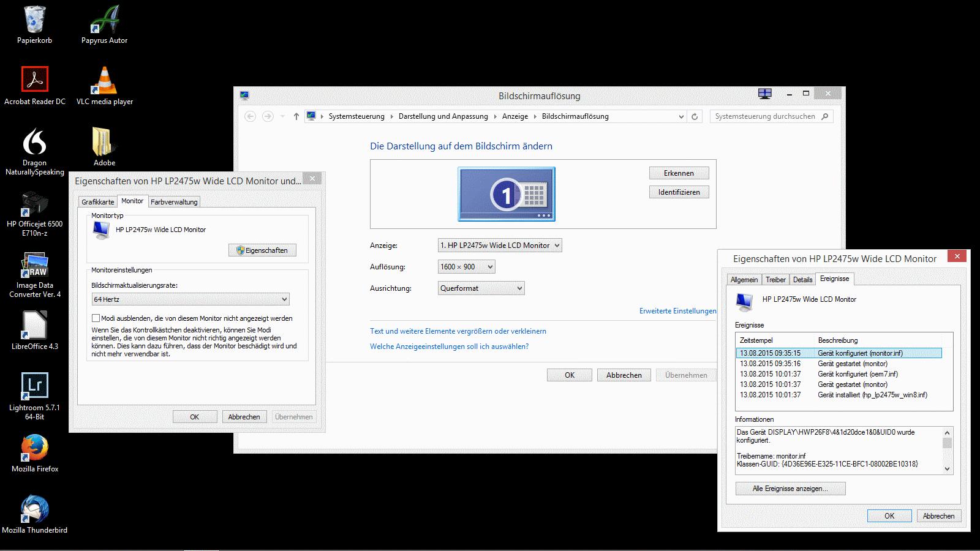Select the Ereignisse tab
Screen dimensions: 980x551
coord(835,279)
